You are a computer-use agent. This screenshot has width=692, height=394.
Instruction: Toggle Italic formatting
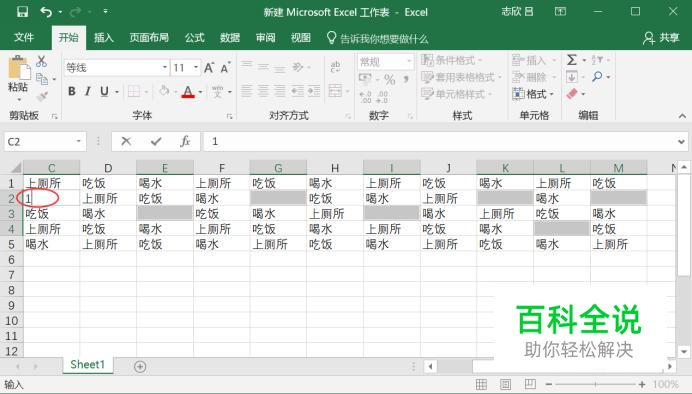87,91
